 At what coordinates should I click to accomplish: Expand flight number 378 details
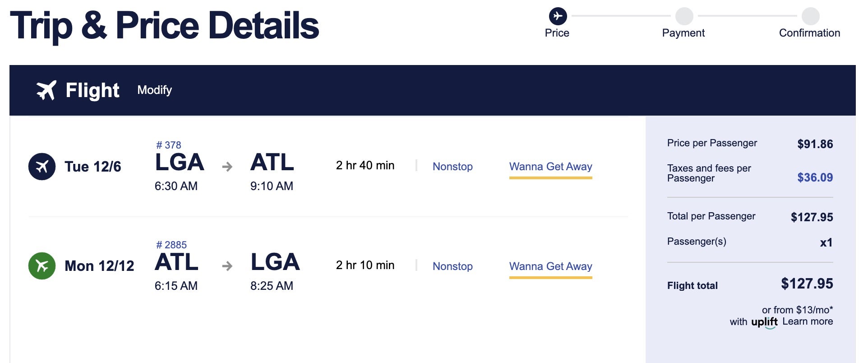pyautogui.click(x=169, y=145)
